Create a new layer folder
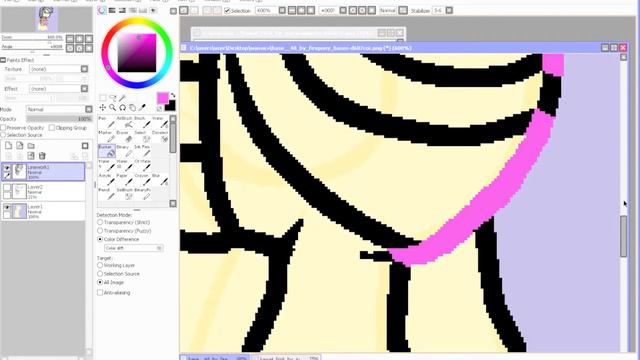Screen dimensions: 640x360 point(31,146)
